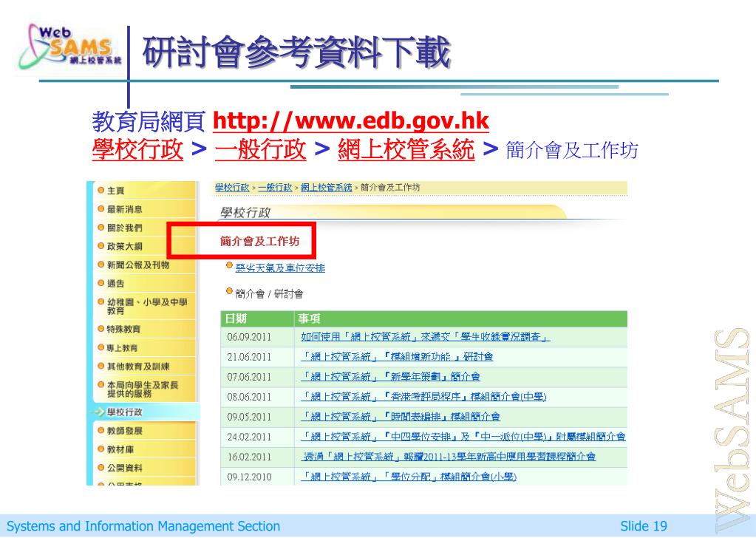The width and height of the screenshot is (756, 538).
Task: Open 公開資料 in the sidebar
Action: tap(124, 468)
